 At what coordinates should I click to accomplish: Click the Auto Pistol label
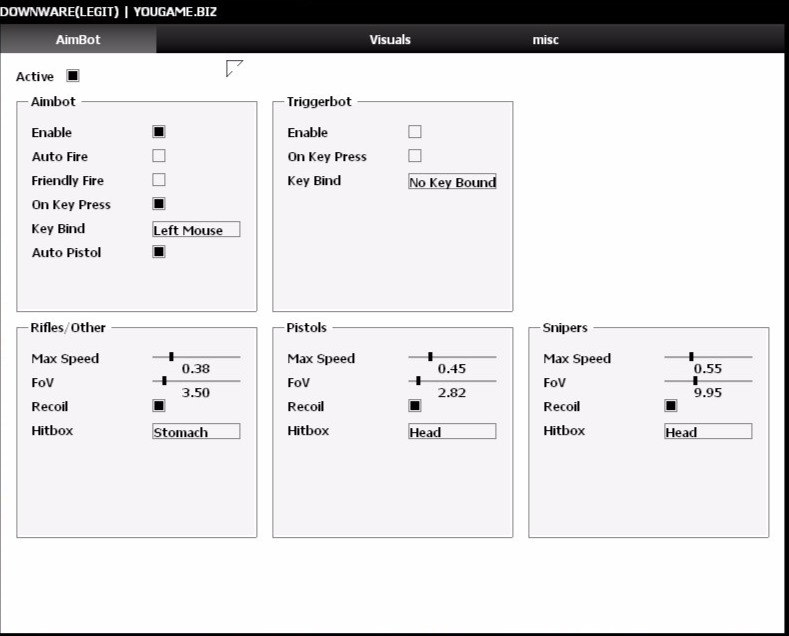pos(66,253)
